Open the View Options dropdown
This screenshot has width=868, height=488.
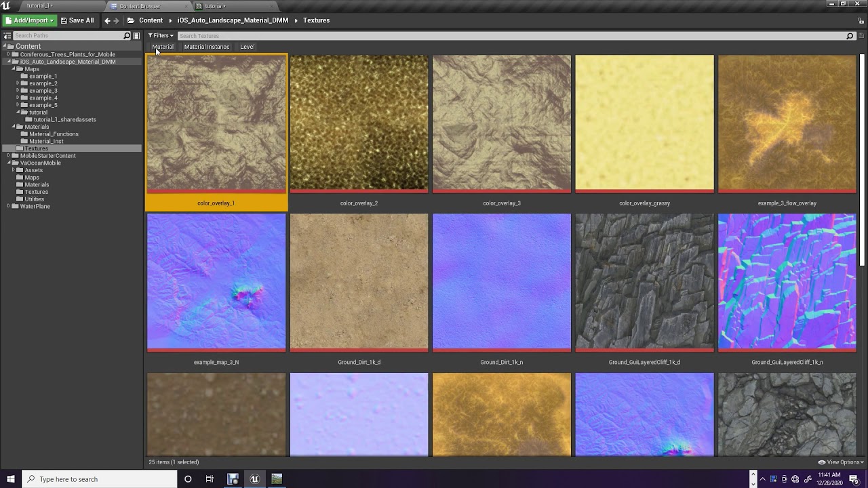click(841, 462)
